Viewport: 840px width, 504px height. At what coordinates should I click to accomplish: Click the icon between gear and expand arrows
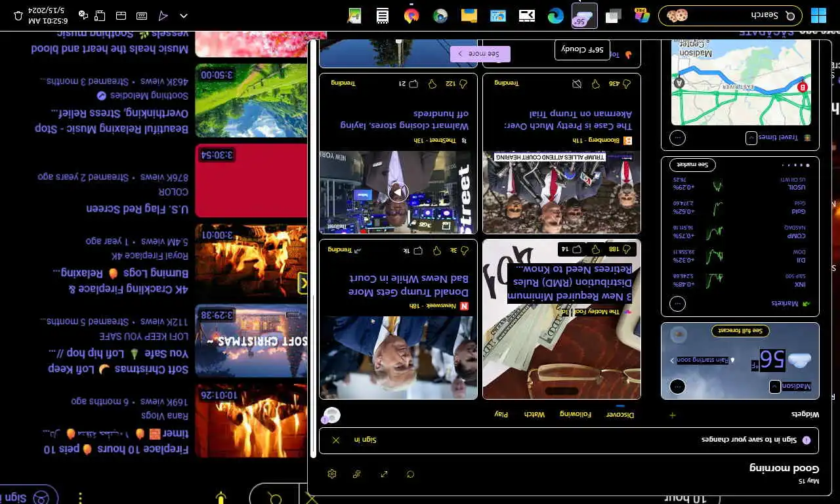(x=357, y=474)
